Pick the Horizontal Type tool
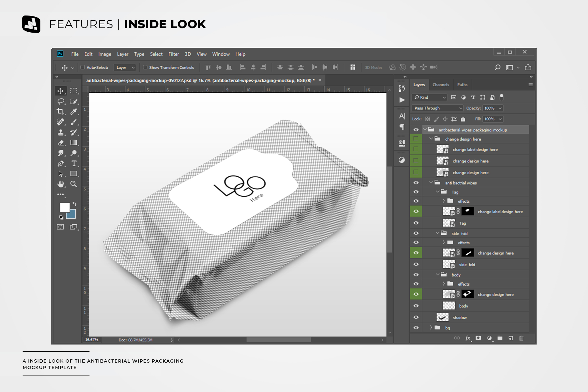Viewport: 588px width, 392px height. coord(74,163)
